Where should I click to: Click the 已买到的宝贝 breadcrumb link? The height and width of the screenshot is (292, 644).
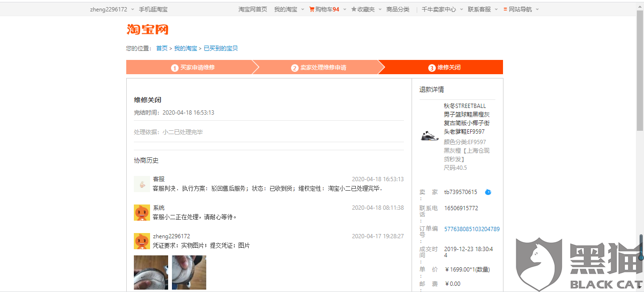(x=221, y=48)
